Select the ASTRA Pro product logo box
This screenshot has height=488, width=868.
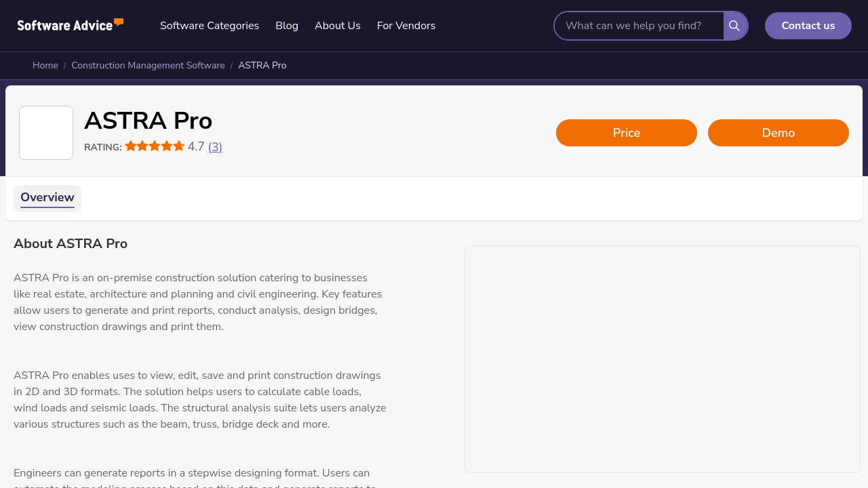pos(46,133)
